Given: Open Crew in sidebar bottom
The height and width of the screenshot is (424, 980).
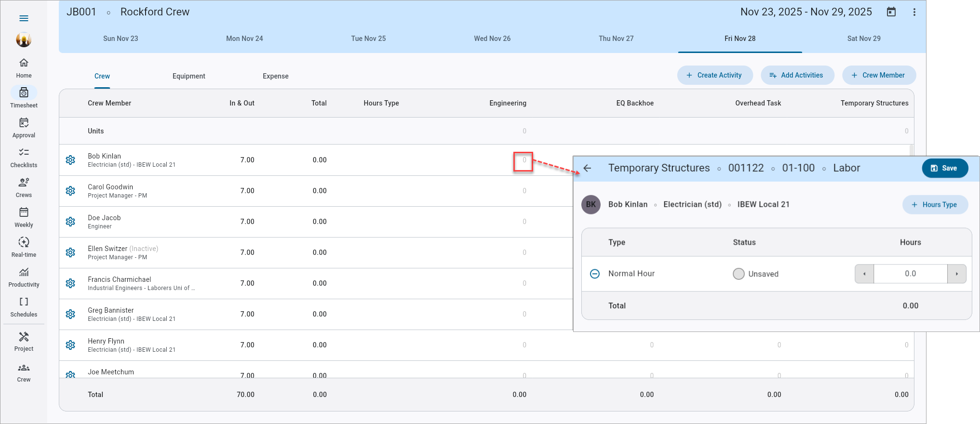Looking at the screenshot, I should [24, 372].
